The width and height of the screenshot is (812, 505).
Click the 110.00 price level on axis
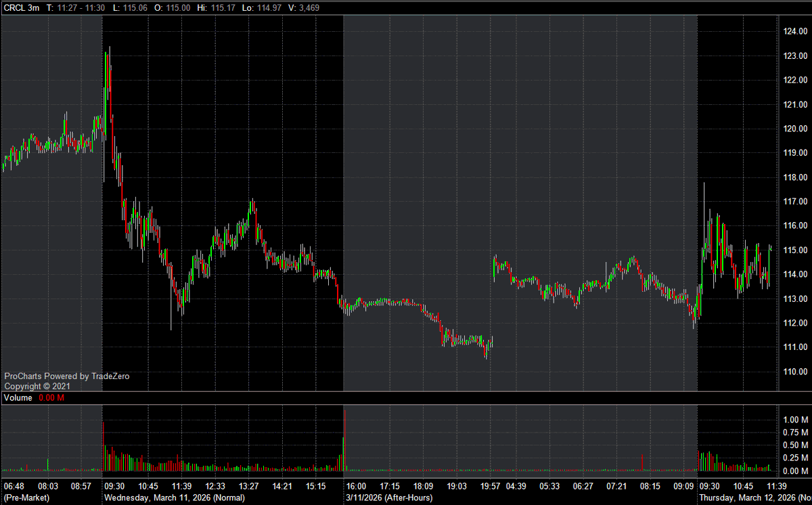(797, 371)
